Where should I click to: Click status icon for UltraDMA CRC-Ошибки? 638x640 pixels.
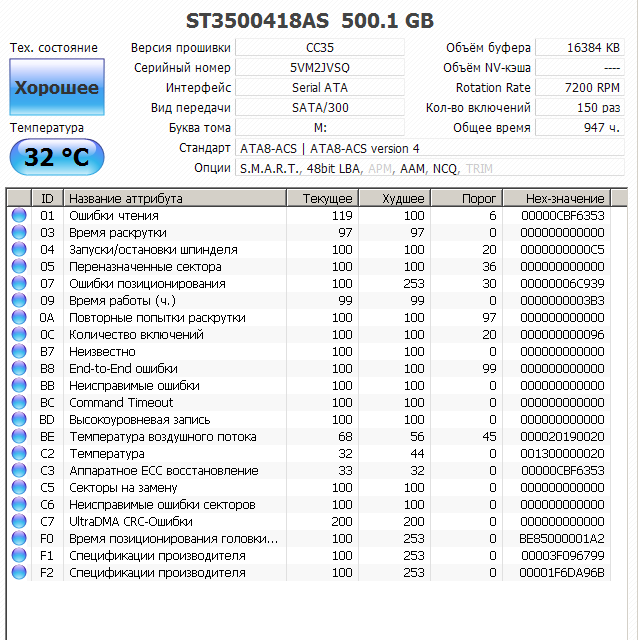pos(19,521)
